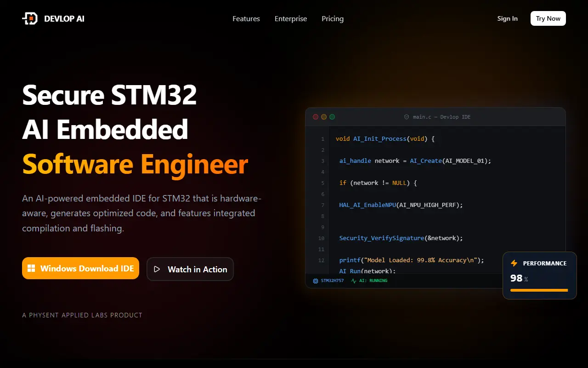Click the "A PHYSENT APPLIED LABS PRODUCT" tagline

82,315
